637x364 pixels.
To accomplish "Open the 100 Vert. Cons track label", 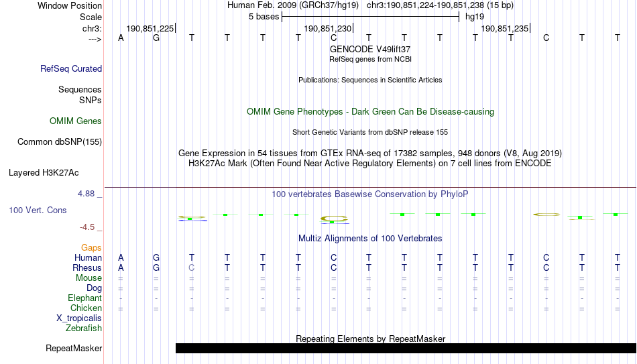I will [38, 210].
